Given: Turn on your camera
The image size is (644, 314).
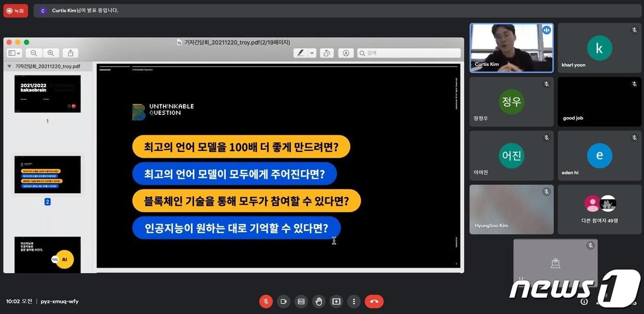Looking at the screenshot, I should click(283, 301).
